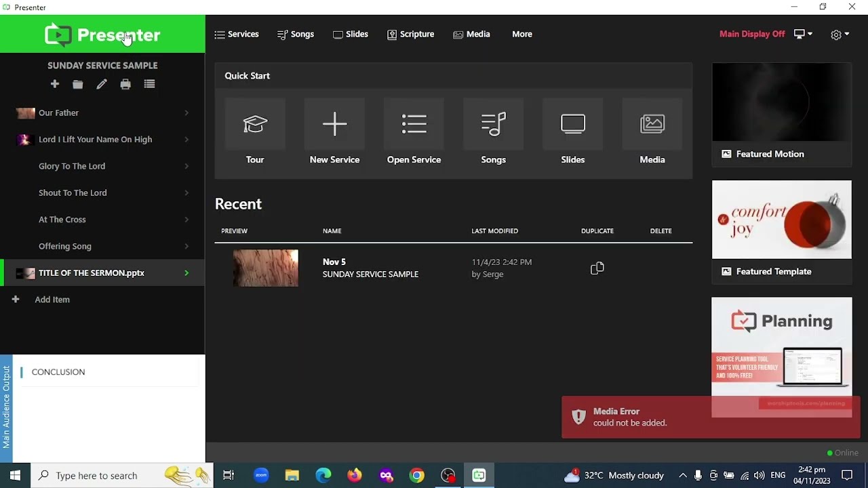868x488 pixels.
Task: Open Firefox from the taskbar
Action: [x=355, y=475]
